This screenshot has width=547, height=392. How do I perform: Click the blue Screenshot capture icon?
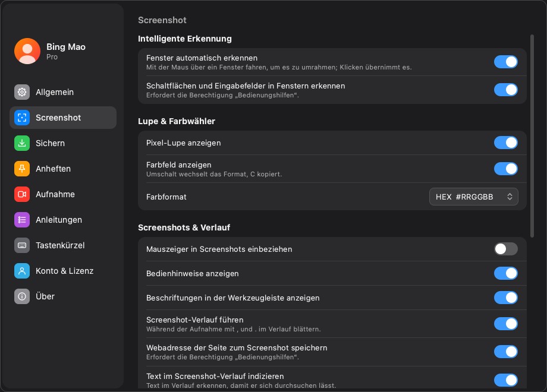coord(21,118)
